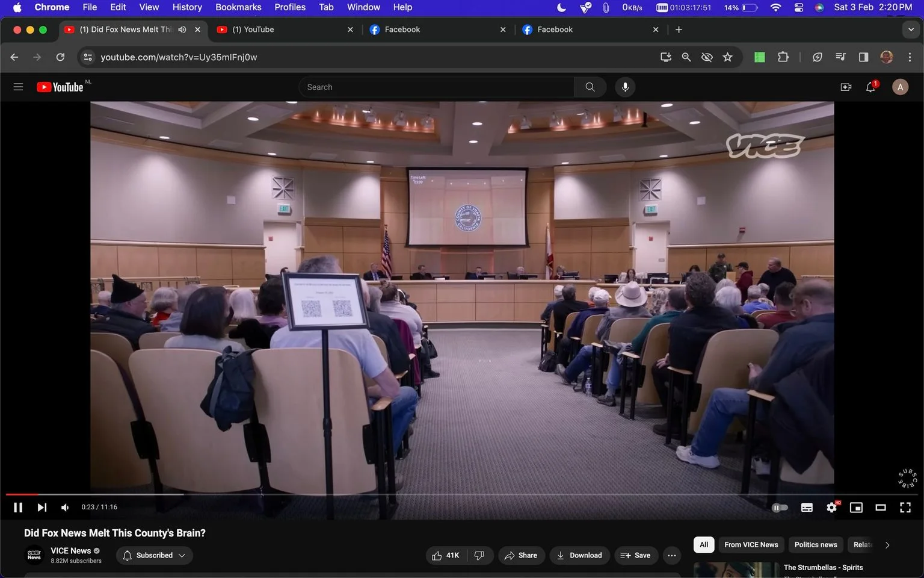Toggle subtitles closed captions

tap(807, 508)
